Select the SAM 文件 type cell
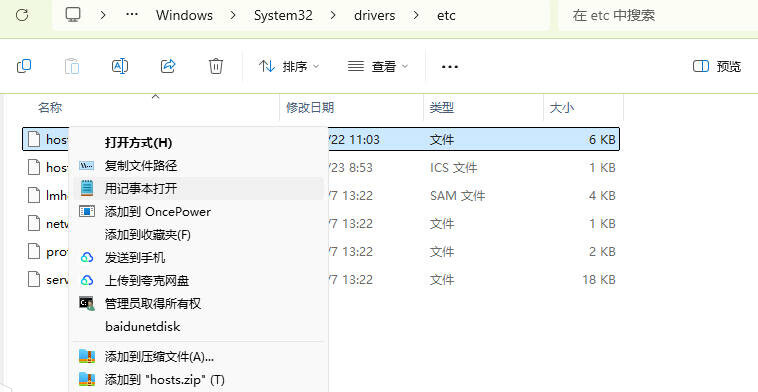The image size is (758, 392). click(x=457, y=196)
